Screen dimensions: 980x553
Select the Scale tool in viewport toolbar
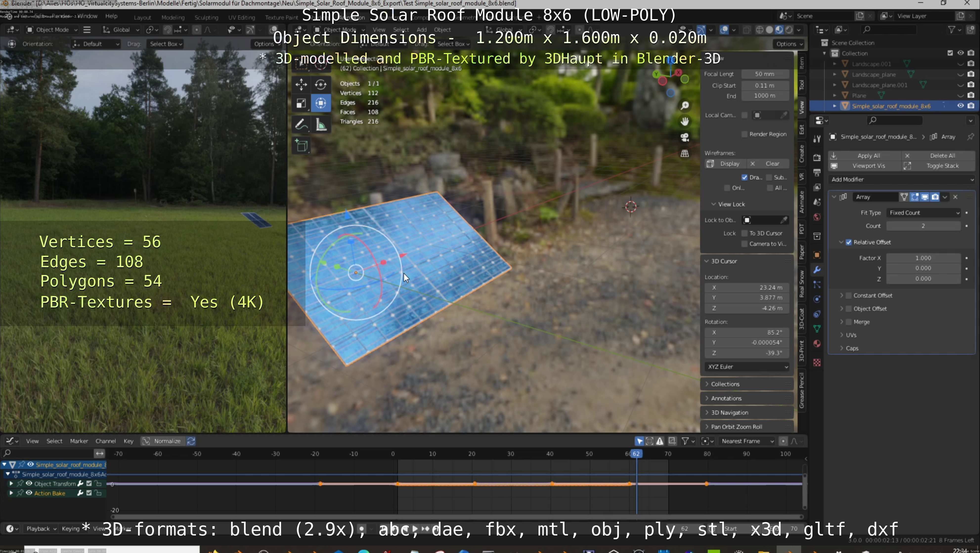(x=301, y=103)
